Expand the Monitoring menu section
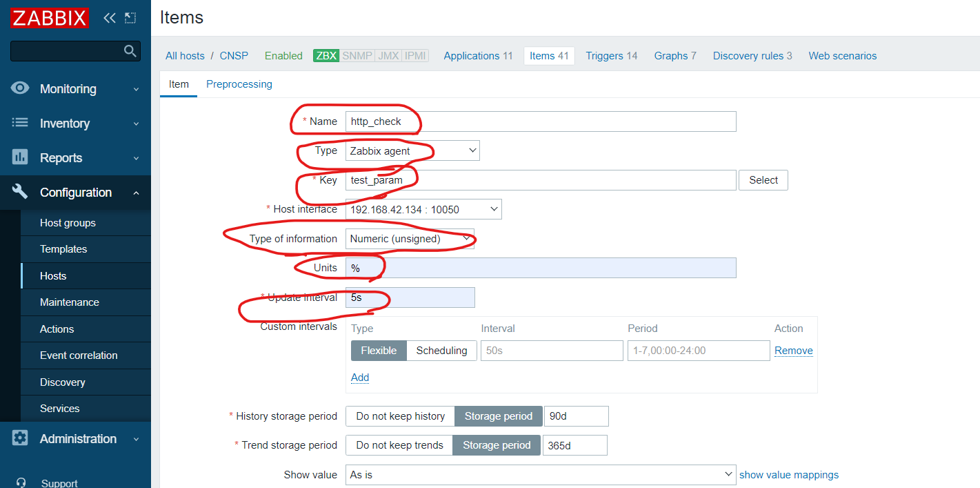This screenshot has width=980, height=488. [75, 89]
